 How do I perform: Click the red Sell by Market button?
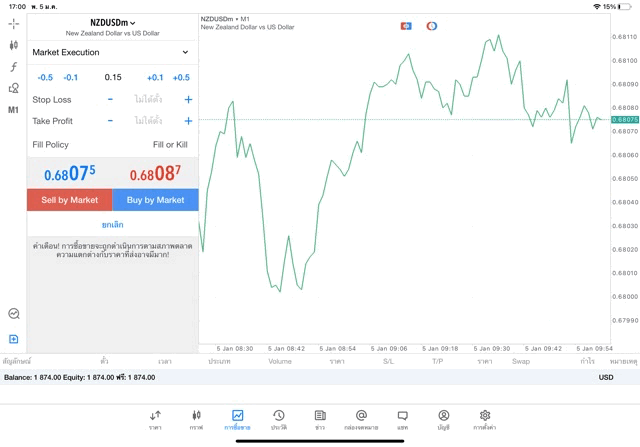point(70,200)
